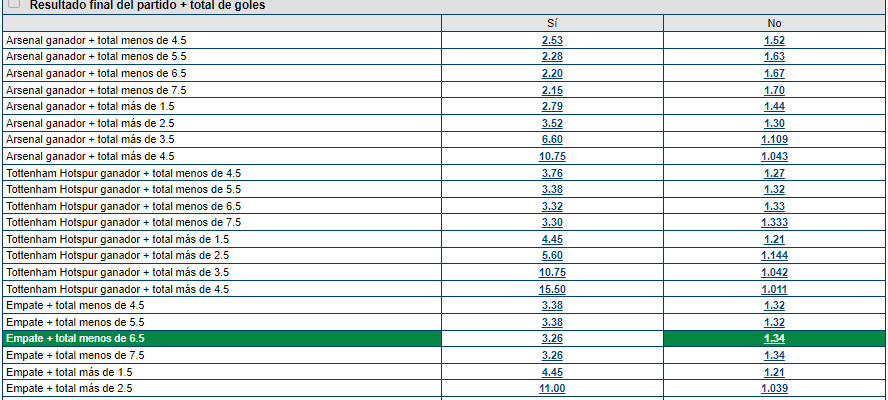Select No 1.44 for Arsenal más de 1.5
888x400 pixels.
(x=774, y=107)
